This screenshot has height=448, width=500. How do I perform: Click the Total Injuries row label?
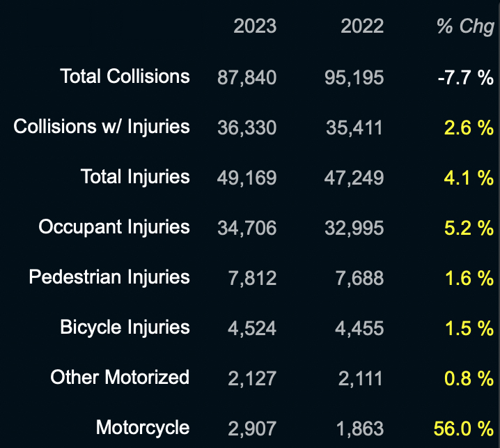point(135,176)
